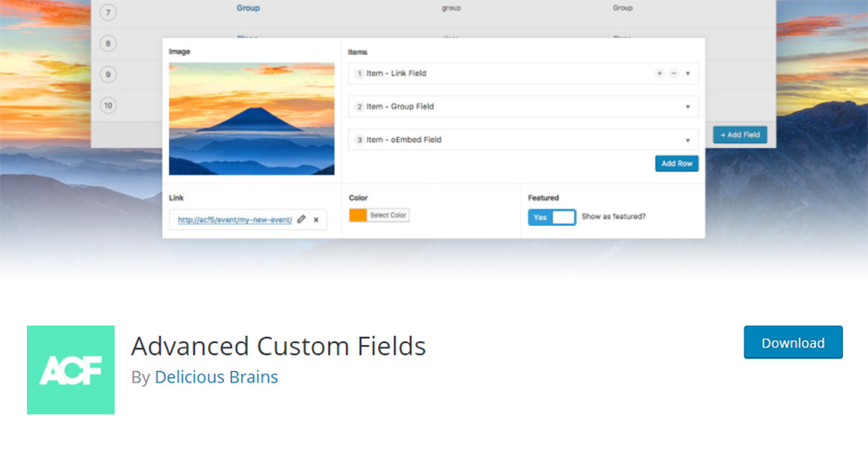The height and width of the screenshot is (464, 868).
Task: Click row number 8 handle
Action: click(x=108, y=43)
